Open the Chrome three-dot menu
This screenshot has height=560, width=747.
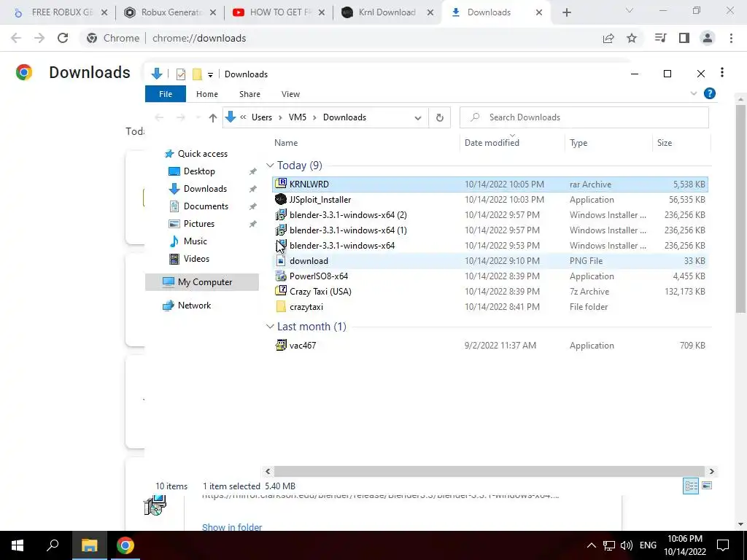click(731, 38)
